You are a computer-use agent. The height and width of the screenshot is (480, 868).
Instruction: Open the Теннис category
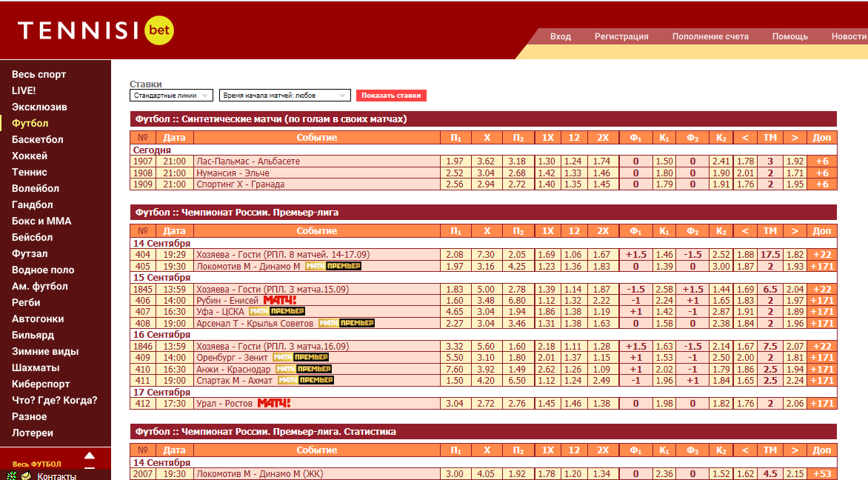pyautogui.click(x=30, y=172)
